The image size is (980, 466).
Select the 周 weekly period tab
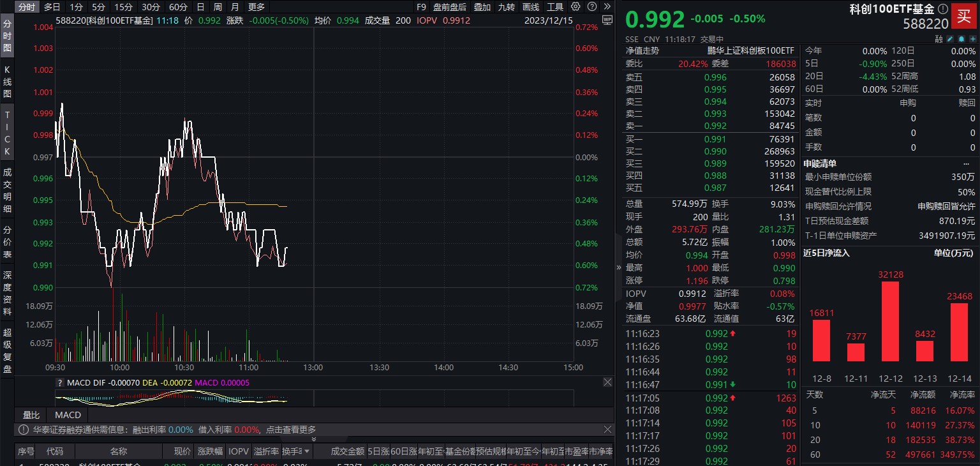coord(218,7)
